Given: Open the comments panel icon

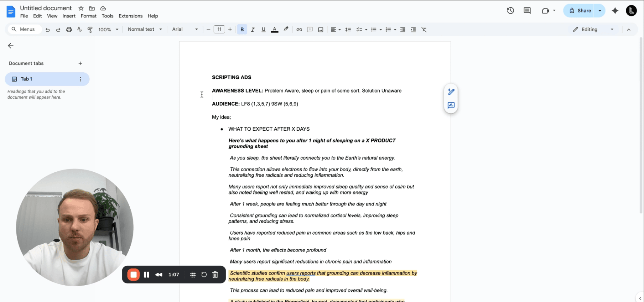Looking at the screenshot, I should click(527, 11).
